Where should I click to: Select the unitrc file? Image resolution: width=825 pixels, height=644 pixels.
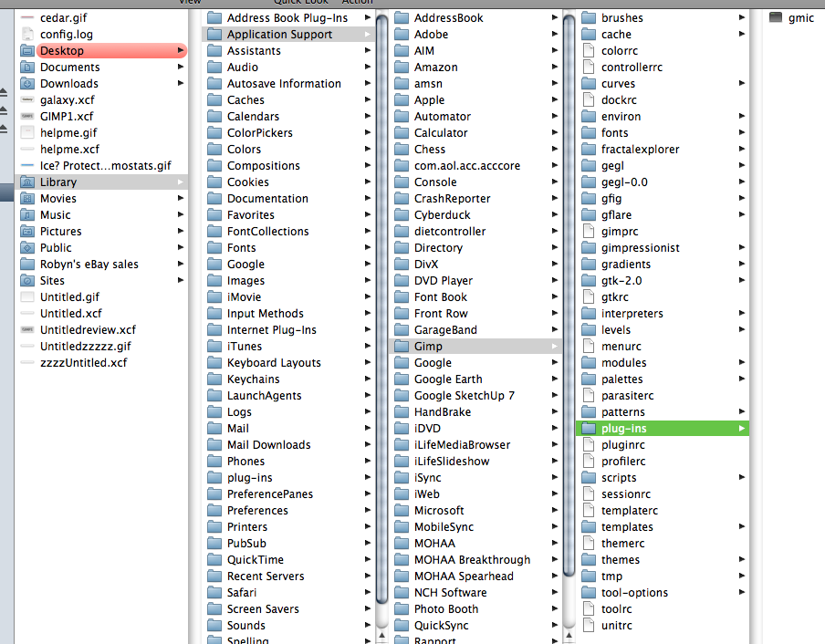coord(663,626)
